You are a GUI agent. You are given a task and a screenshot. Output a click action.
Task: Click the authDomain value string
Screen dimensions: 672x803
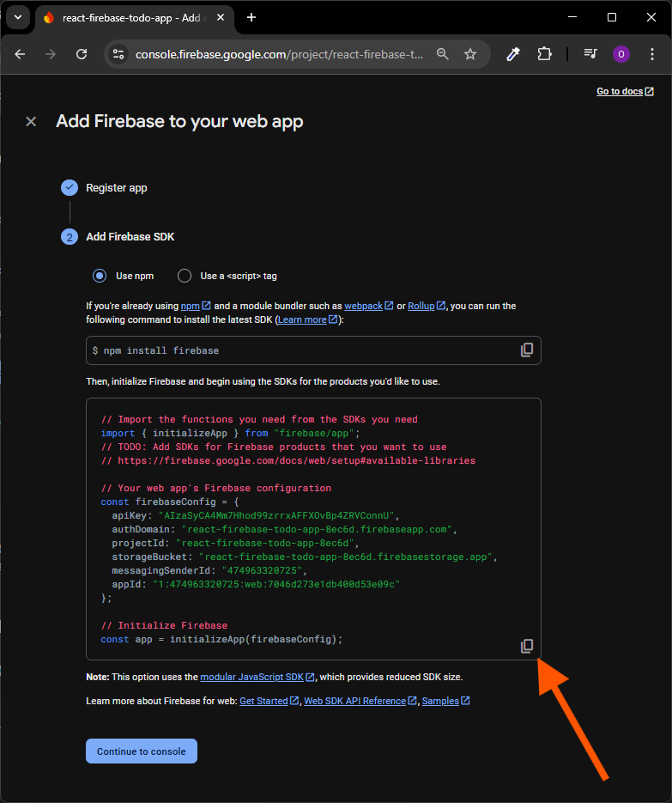click(x=317, y=529)
